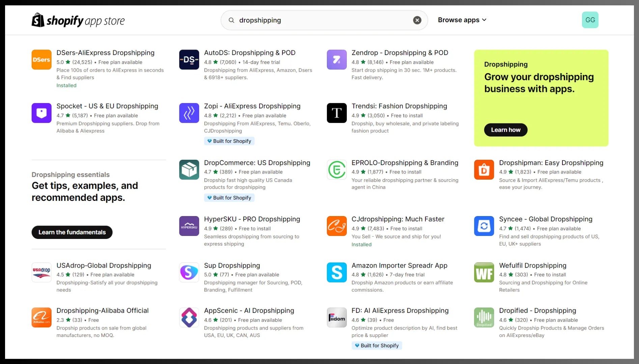Open the EPROLO-Dropshipping & Branding title
This screenshot has width=639, height=364.
(x=405, y=163)
